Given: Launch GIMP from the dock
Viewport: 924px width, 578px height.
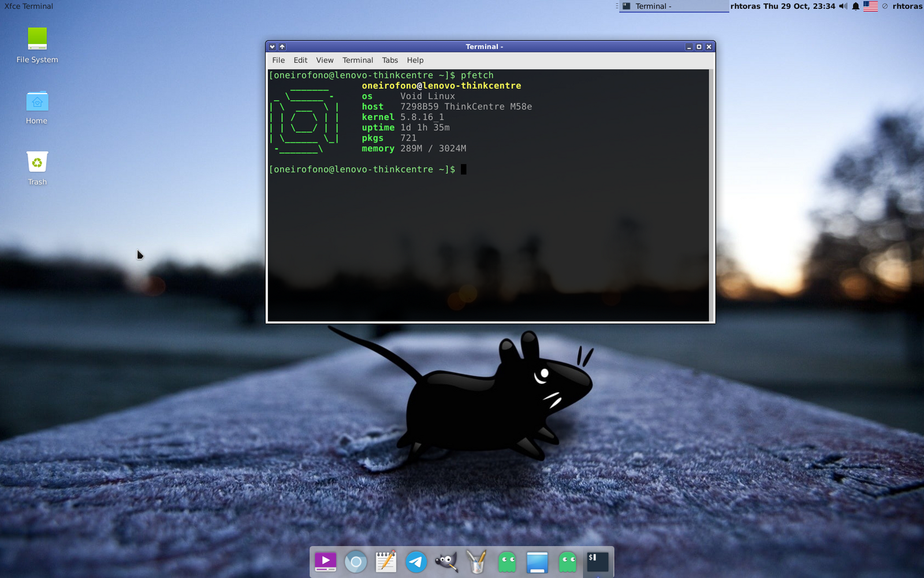Looking at the screenshot, I should [446, 561].
